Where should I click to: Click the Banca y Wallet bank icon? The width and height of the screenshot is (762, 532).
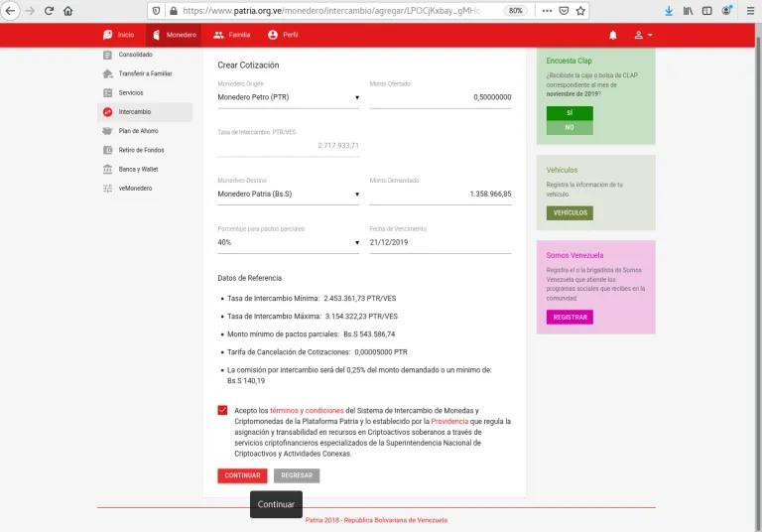(x=107, y=170)
